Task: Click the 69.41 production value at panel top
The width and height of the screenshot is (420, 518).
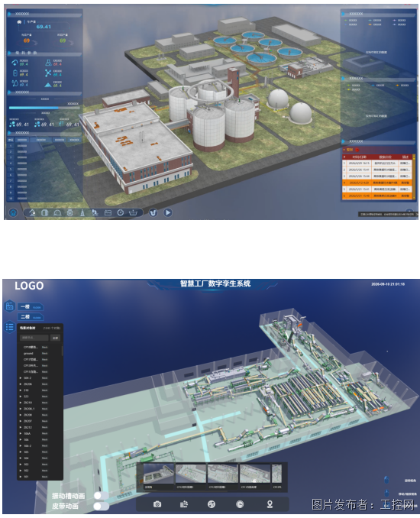Action: (44, 27)
